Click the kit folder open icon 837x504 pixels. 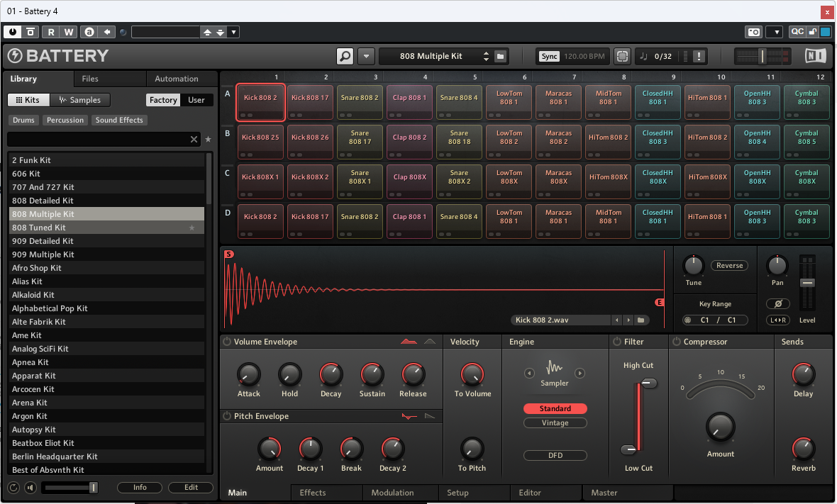500,56
